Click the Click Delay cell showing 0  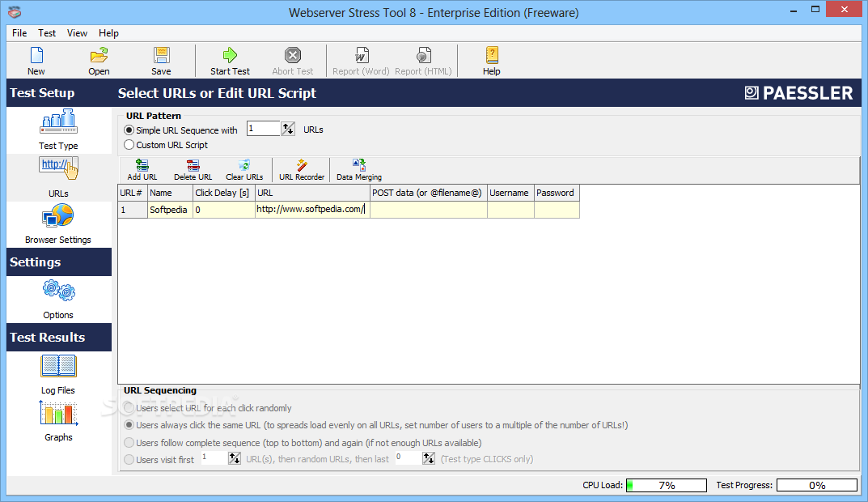point(223,210)
